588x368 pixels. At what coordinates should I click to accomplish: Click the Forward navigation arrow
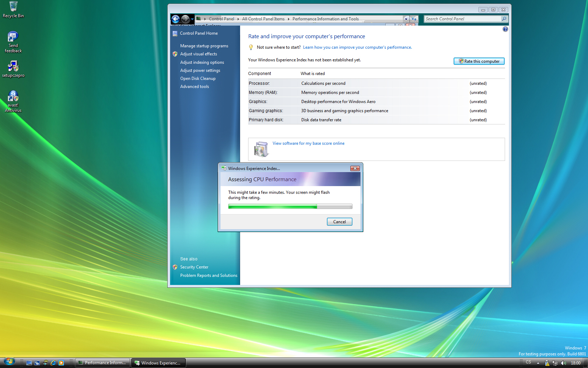[x=185, y=19]
